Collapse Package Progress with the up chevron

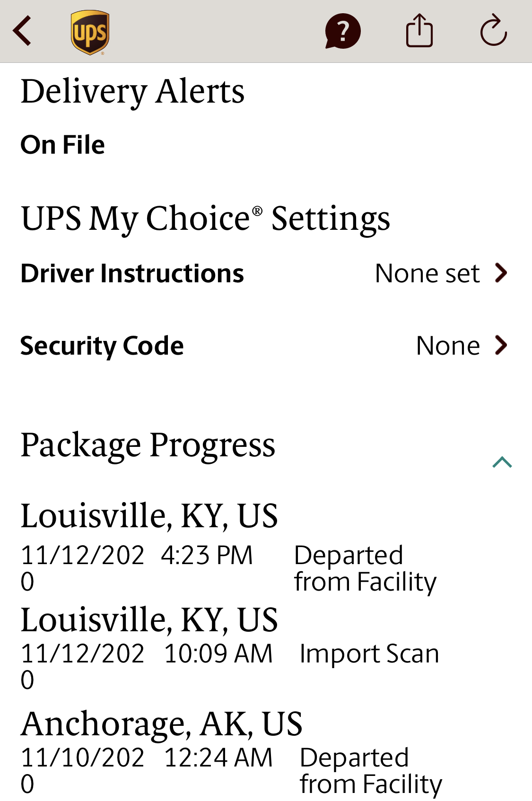tap(502, 462)
